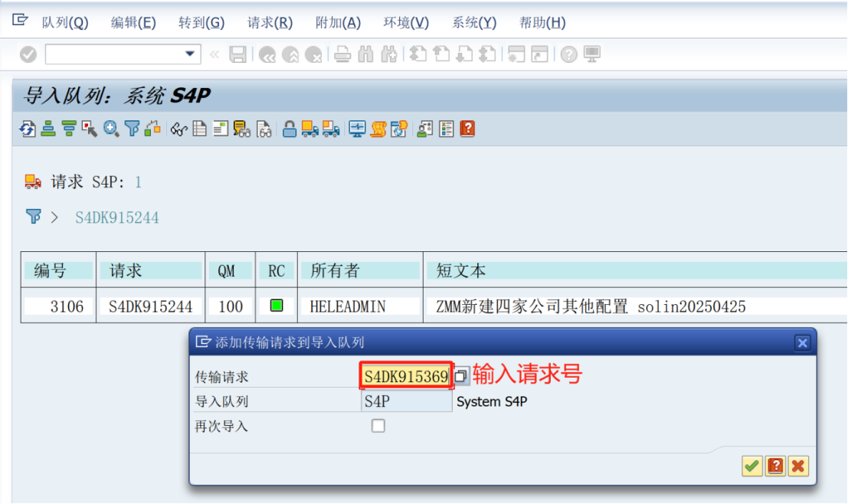Open the 附加(A) menu
Viewport: 848px width, 504px height.
(338, 22)
